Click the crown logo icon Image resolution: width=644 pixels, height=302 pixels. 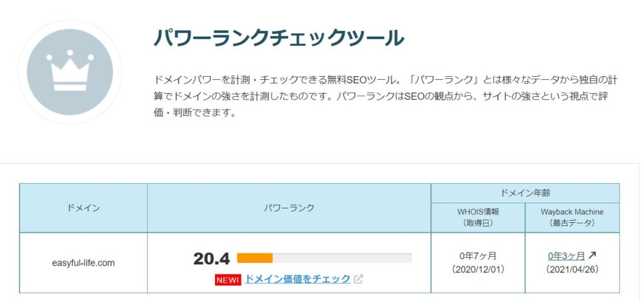coord(70,72)
